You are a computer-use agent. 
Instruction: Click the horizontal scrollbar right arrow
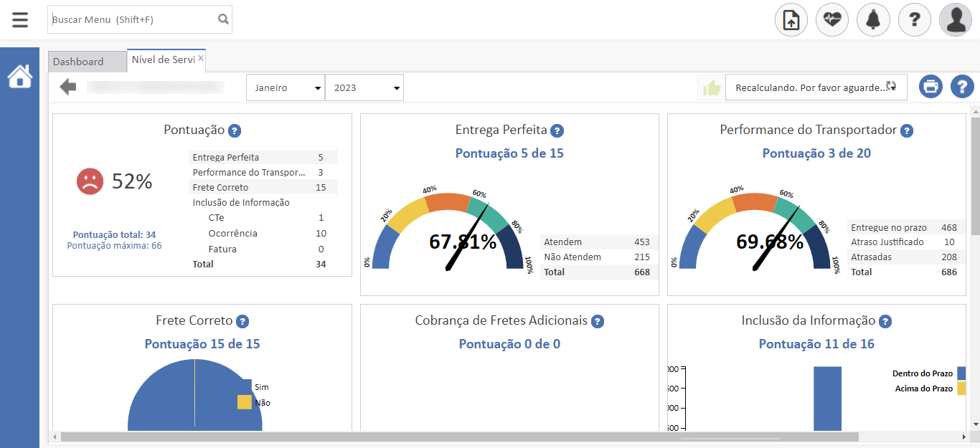coord(963,437)
